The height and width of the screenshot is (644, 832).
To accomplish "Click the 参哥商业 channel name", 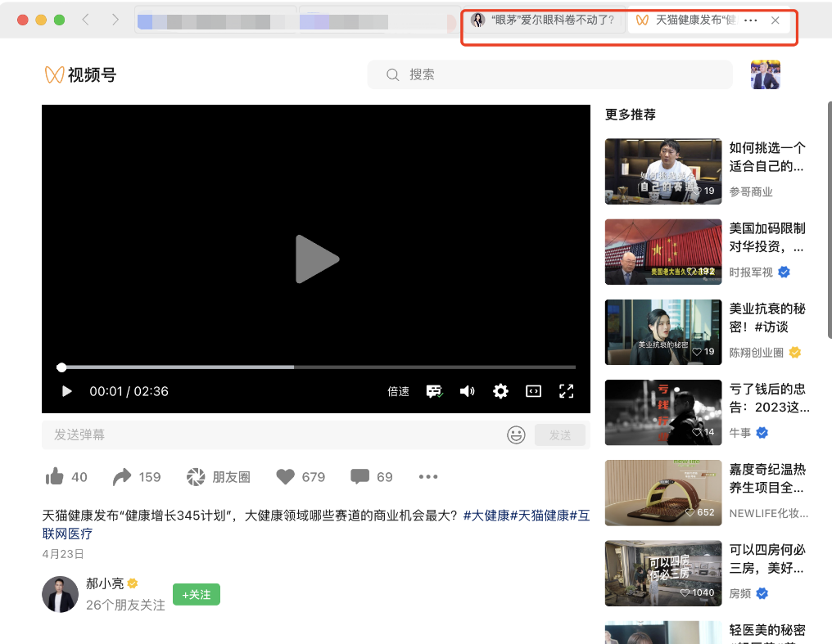I will pos(751,191).
